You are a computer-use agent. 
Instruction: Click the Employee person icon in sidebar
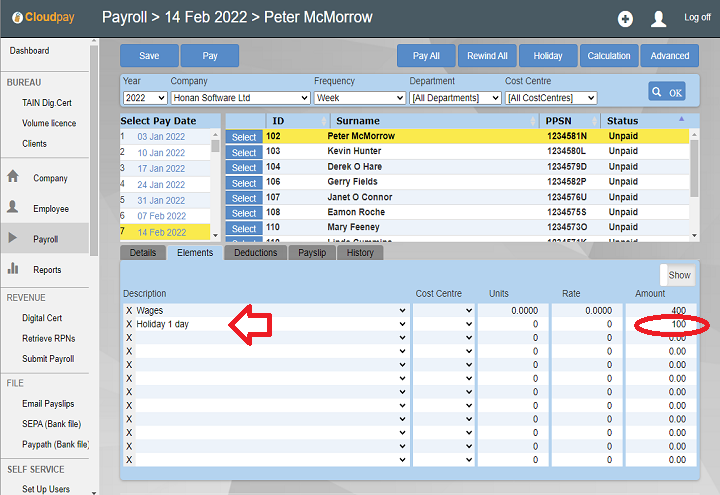(13, 208)
